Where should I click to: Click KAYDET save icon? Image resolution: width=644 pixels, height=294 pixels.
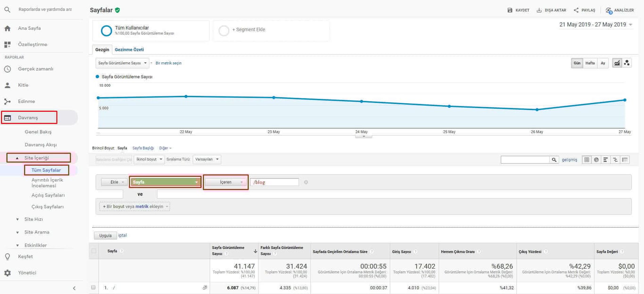pyautogui.click(x=510, y=10)
